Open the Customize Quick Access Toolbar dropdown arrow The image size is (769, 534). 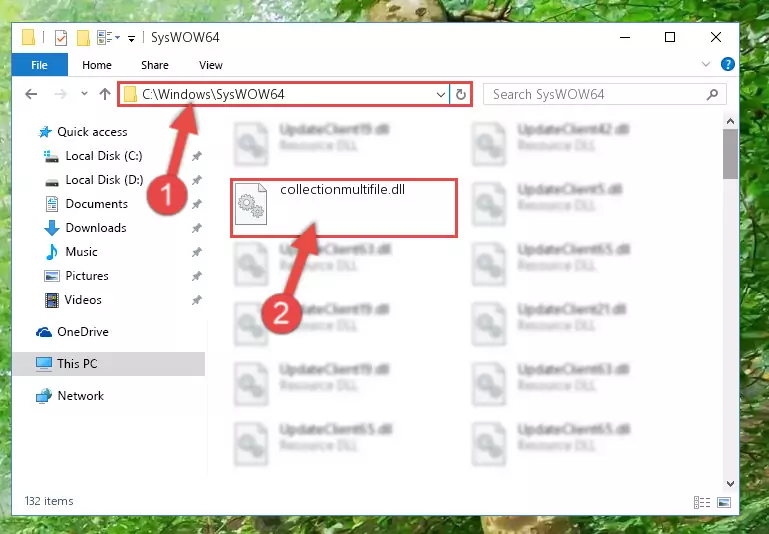[x=131, y=39]
